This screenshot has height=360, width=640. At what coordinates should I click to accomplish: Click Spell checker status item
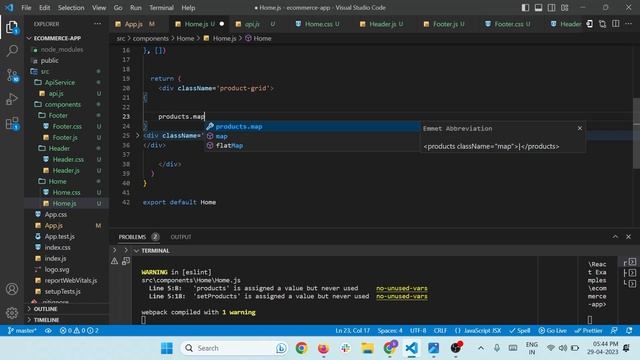(520, 331)
